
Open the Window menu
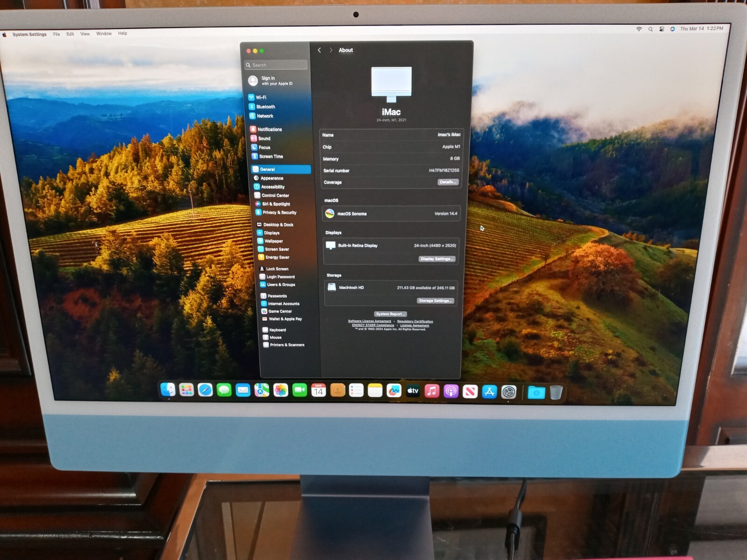tap(104, 34)
